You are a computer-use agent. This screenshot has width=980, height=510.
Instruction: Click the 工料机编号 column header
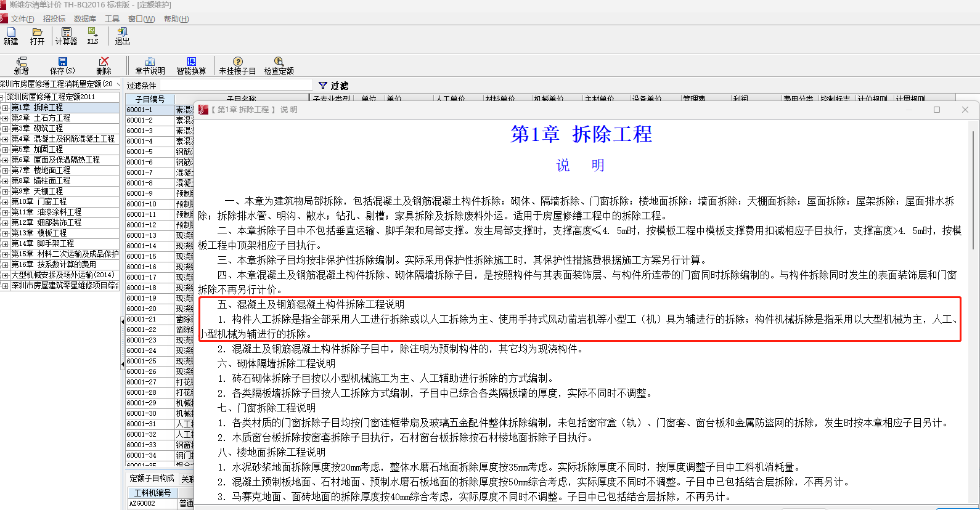[152, 493]
